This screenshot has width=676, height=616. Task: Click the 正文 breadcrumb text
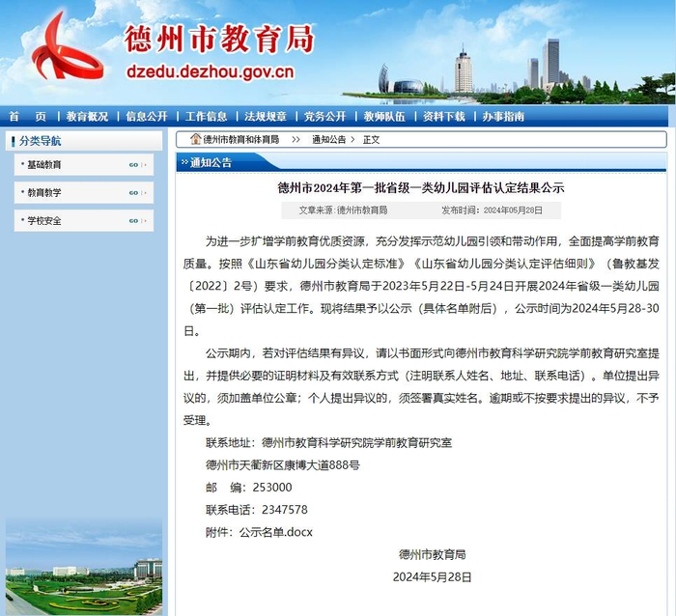[x=371, y=139]
